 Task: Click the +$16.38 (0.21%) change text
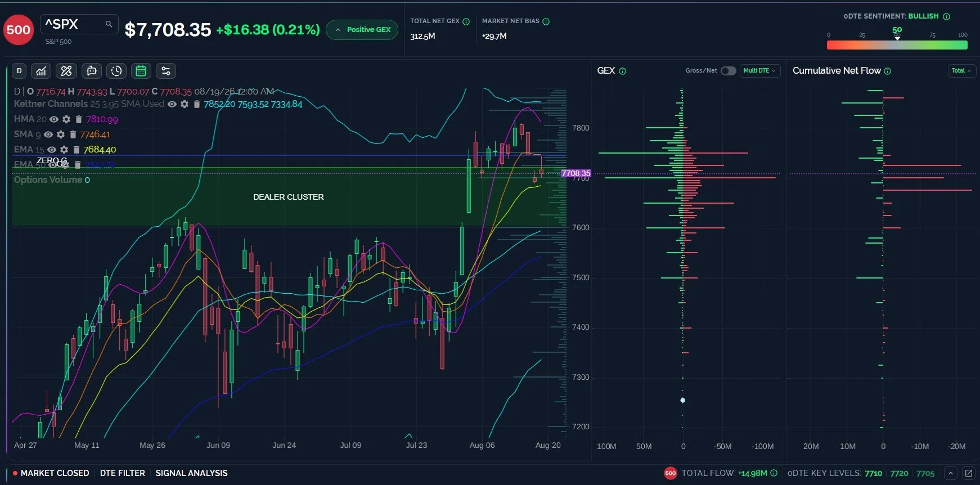coord(268,30)
